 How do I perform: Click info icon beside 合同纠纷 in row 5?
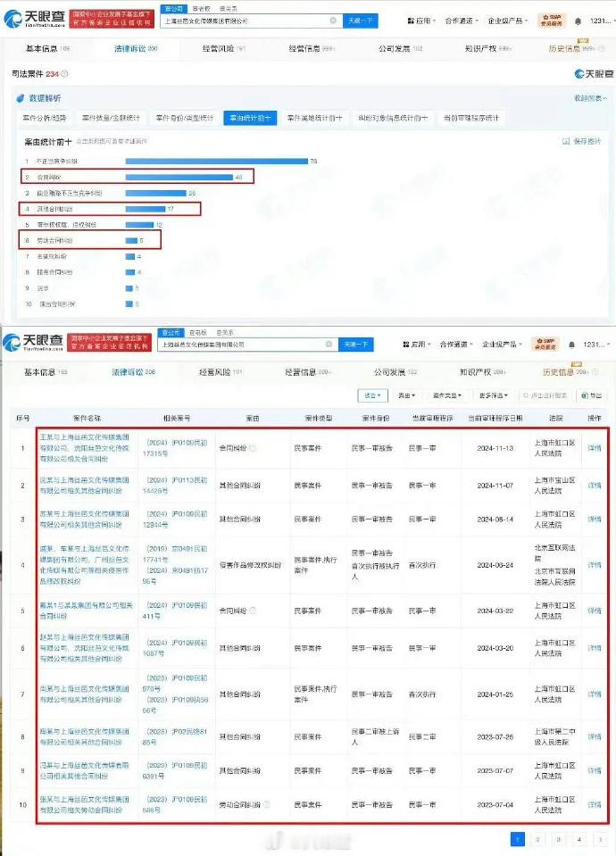tap(253, 611)
